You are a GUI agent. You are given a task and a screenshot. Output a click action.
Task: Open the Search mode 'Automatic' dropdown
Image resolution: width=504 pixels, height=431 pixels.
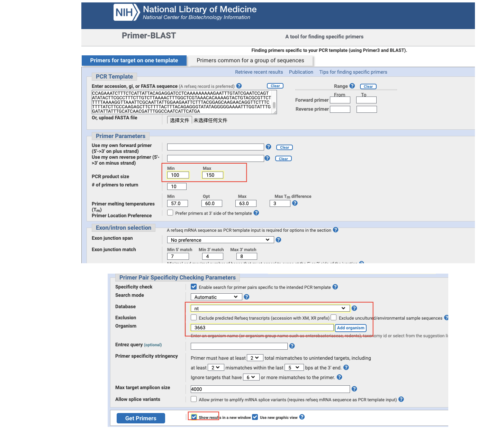216,297
